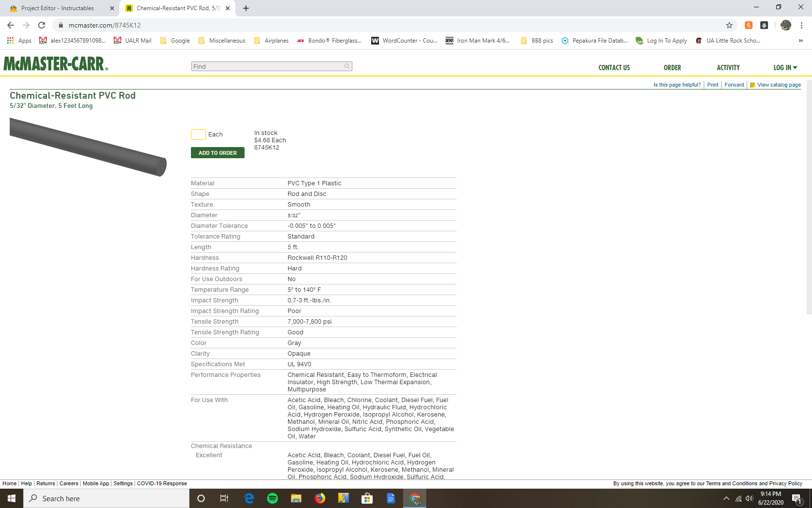Open UA Little Rock bookmark
The image size is (812, 508).
point(728,41)
